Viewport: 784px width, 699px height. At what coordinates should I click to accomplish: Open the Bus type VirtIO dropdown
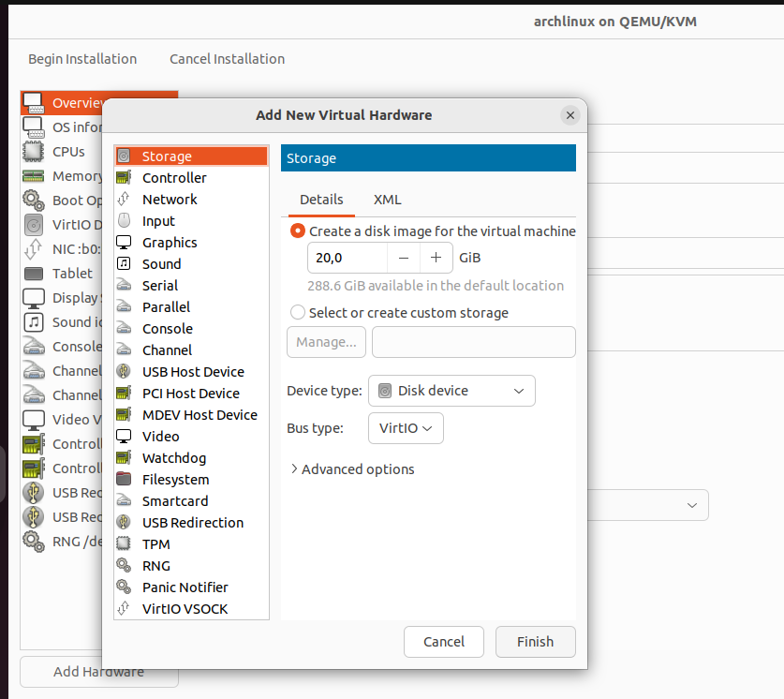click(406, 428)
